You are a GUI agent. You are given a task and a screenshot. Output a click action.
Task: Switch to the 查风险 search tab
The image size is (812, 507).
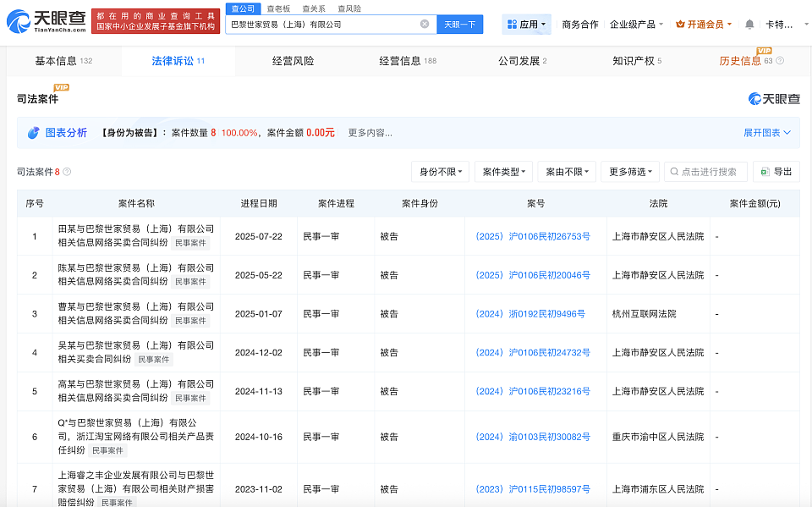[349, 8]
